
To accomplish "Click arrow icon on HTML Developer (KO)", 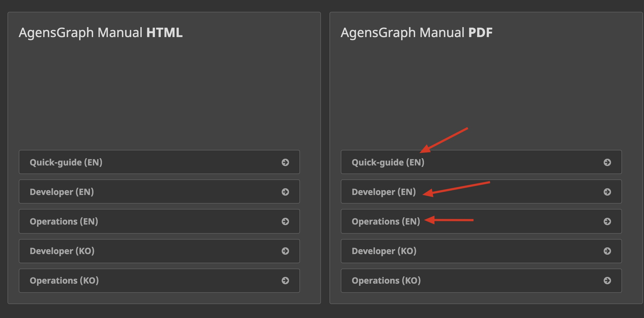I will pyautogui.click(x=285, y=251).
